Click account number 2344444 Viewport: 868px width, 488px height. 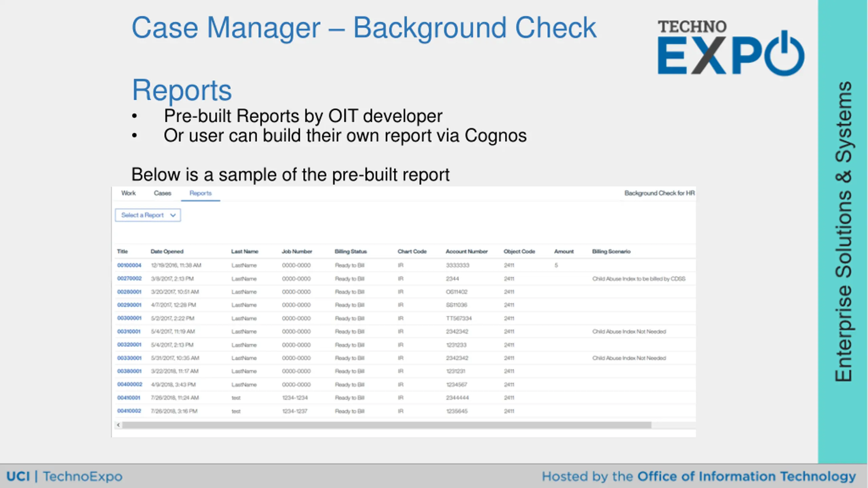click(x=457, y=398)
